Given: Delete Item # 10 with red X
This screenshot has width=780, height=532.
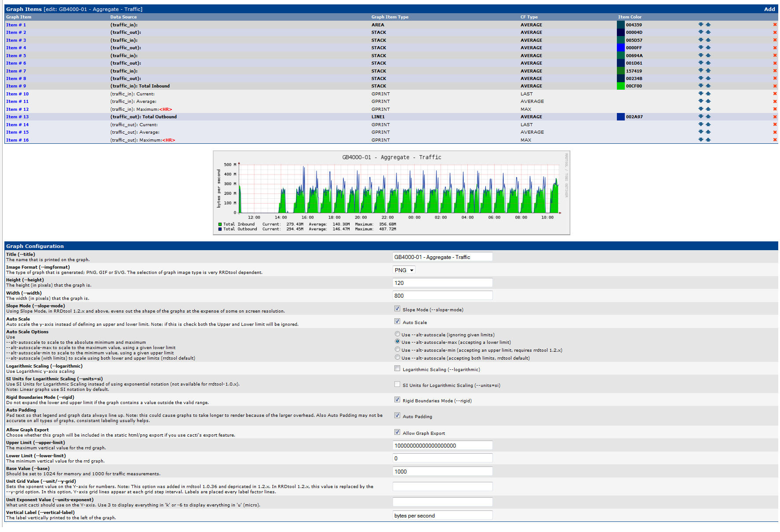Looking at the screenshot, I should coord(775,94).
